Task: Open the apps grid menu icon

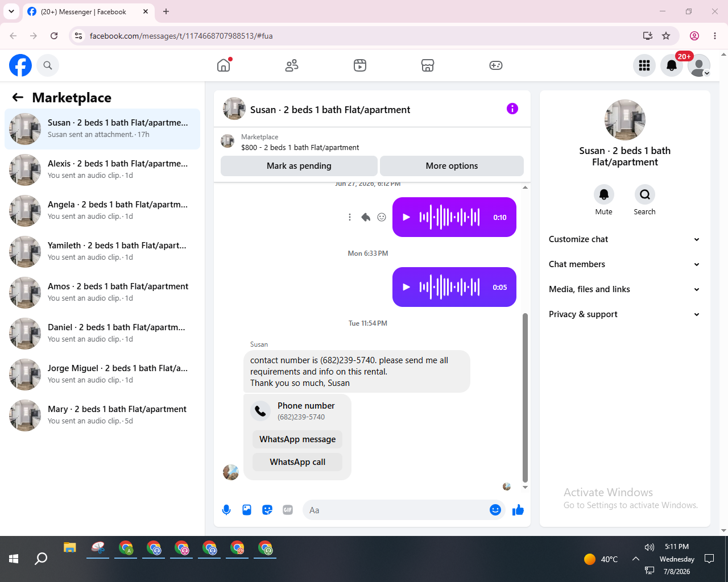Action: pyautogui.click(x=644, y=65)
